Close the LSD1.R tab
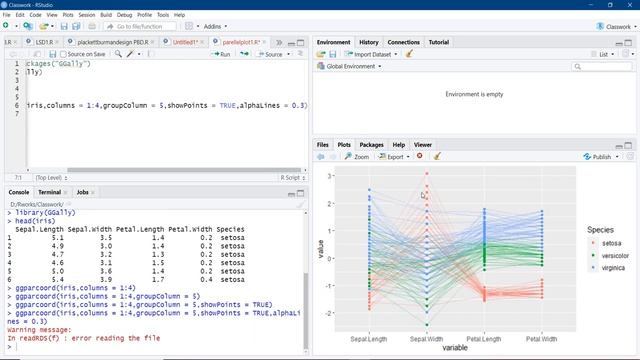640x360 pixels. pyautogui.click(x=57, y=42)
